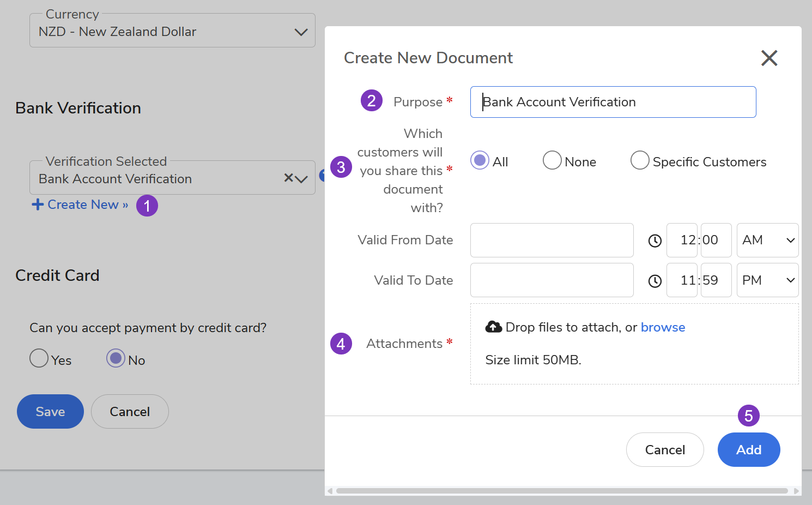Open the PM period dropdown for Valid To

coord(767,281)
